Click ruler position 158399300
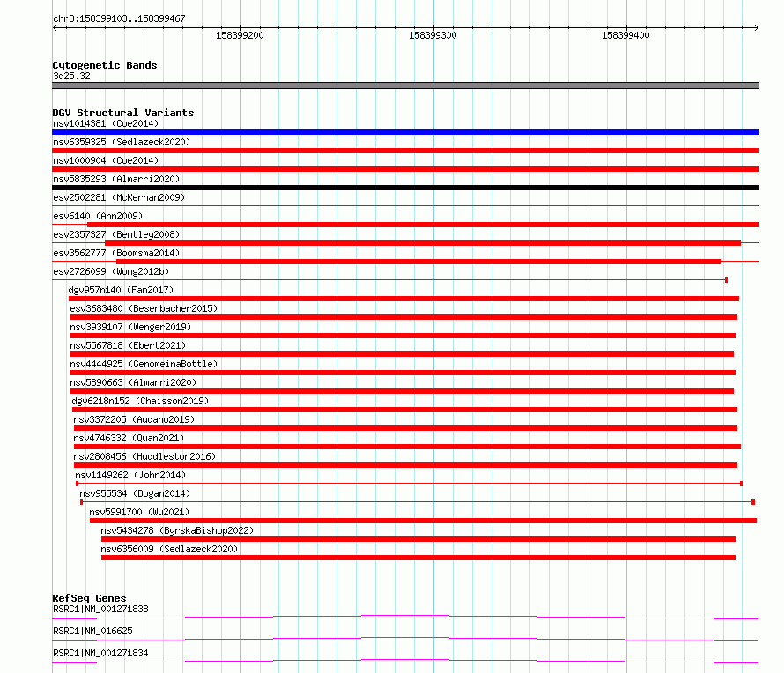The image size is (784, 673). tap(433, 35)
